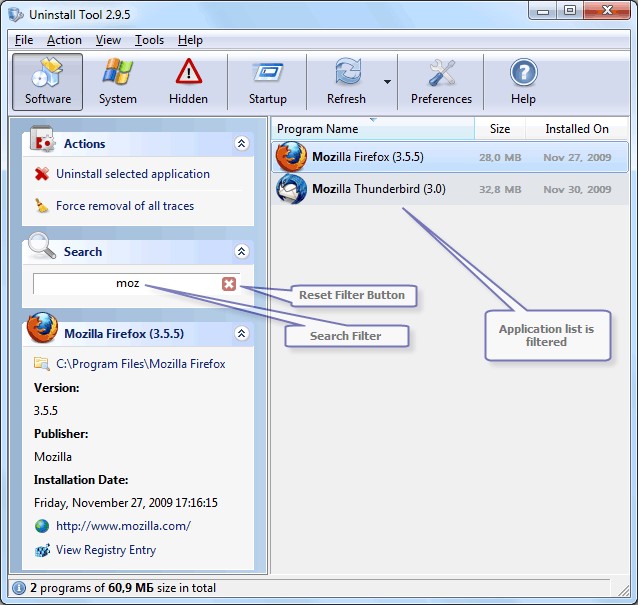Screen dimensions: 638x605
Task: Open the Tools menu
Action: [149, 40]
